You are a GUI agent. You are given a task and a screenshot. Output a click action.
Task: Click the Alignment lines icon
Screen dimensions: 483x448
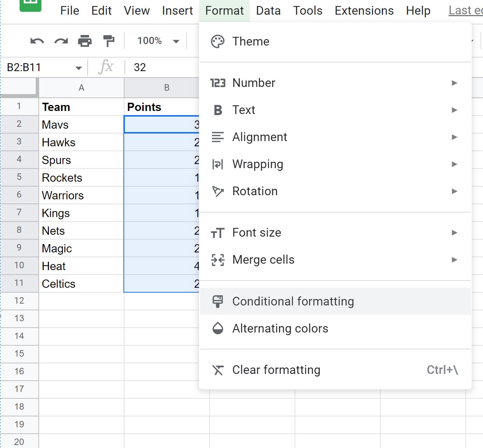point(218,137)
